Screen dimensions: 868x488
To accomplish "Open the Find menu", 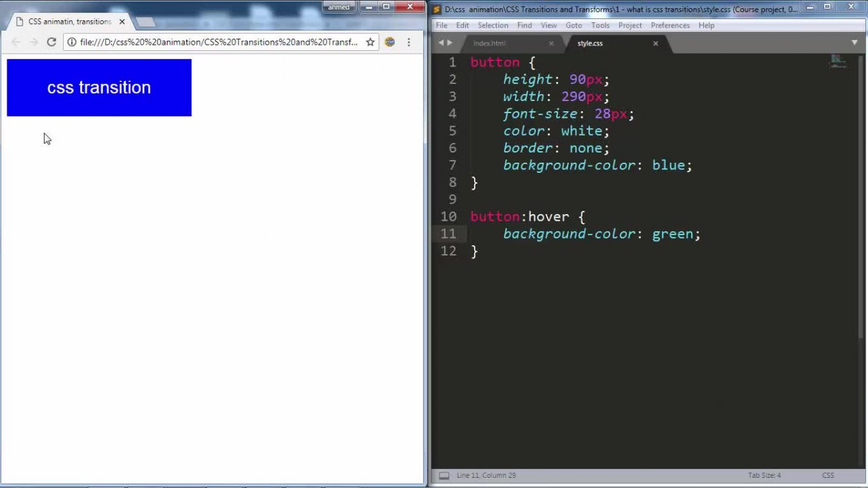I will 525,25.
